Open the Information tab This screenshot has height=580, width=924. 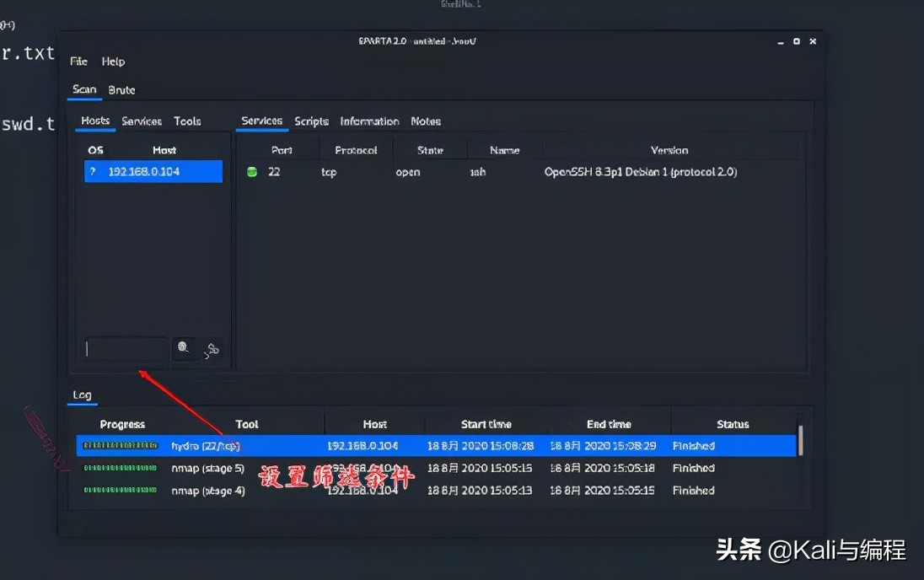point(369,121)
